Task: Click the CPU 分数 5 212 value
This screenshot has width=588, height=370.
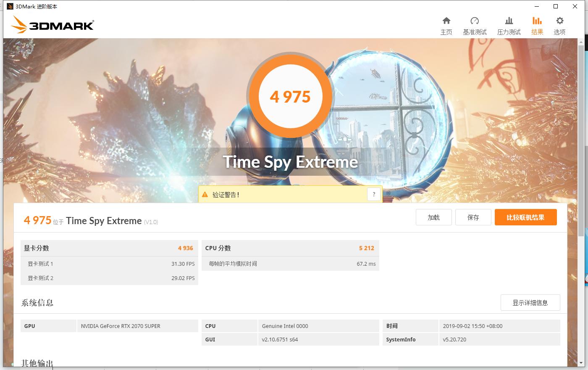Action: coord(367,248)
